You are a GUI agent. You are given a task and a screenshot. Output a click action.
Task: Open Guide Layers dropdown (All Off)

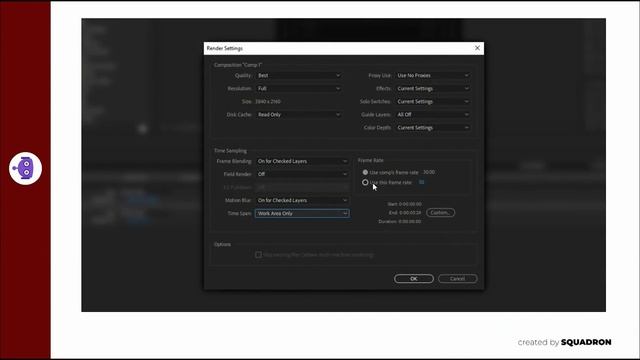[433, 115]
